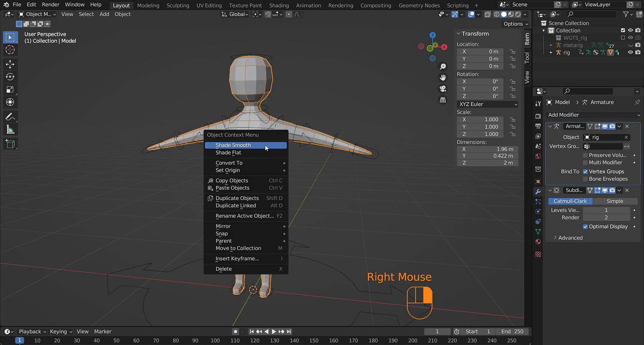Switch to orthographic grid view icon
This screenshot has height=345, width=644.
point(443,100)
